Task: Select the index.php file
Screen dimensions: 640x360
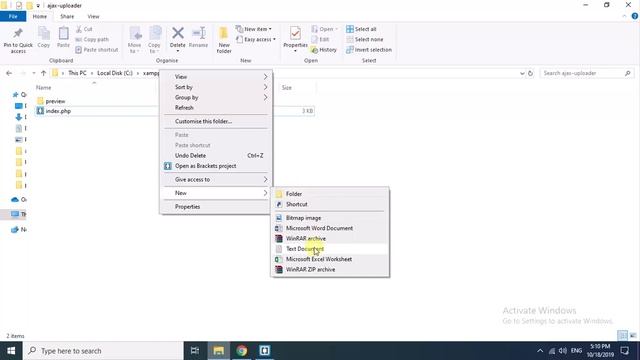Action: click(x=58, y=111)
